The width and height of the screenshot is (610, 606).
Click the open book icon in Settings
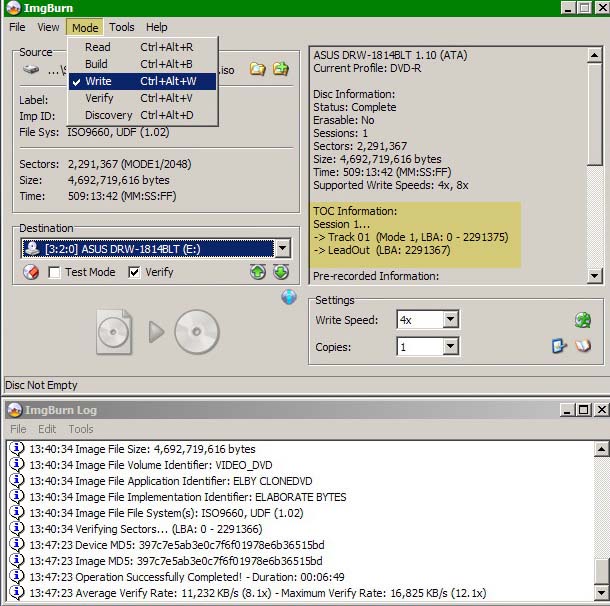click(x=583, y=345)
